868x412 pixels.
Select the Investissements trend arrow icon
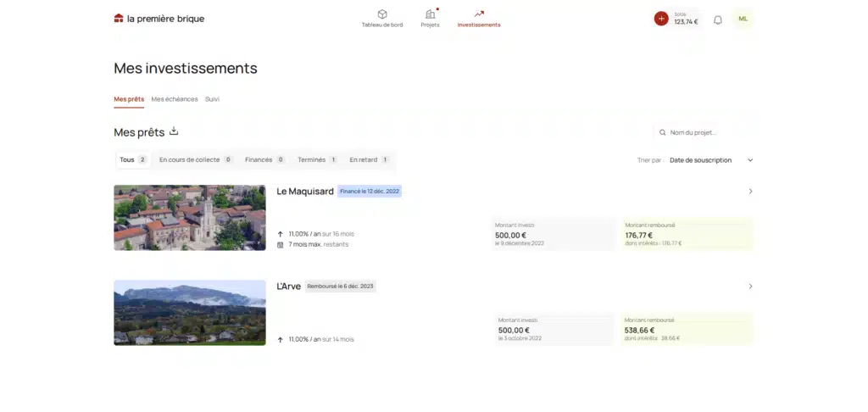point(479,14)
